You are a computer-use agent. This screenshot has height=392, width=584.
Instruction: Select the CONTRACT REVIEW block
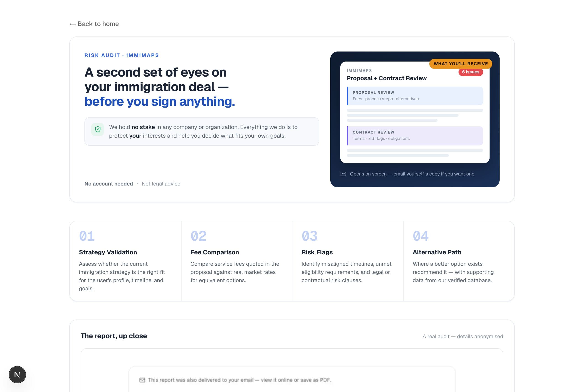415,136
